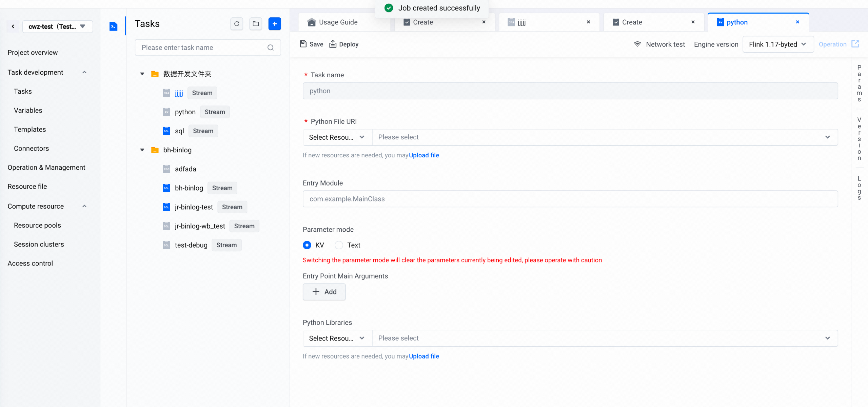Click Upload file under Python Libraries
868x407 pixels.
[424, 356]
